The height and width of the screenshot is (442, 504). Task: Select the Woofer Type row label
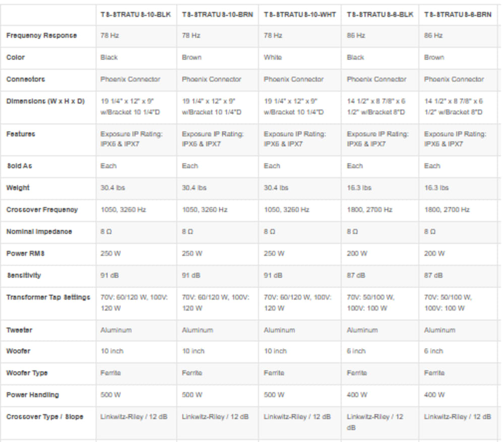click(27, 373)
